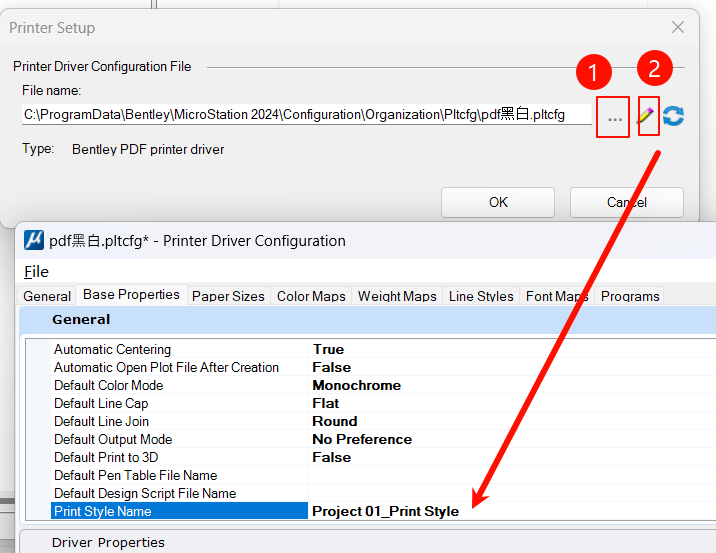This screenshot has height=553, width=716.
Task: Click the pencil edit configuration icon
Action: [x=645, y=116]
